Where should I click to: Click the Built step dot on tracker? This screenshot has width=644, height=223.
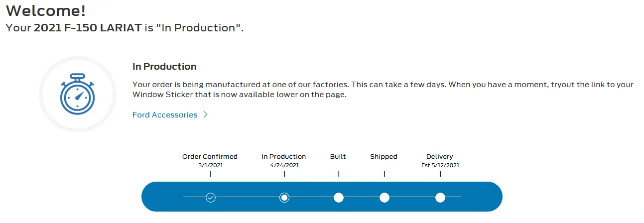point(339,198)
